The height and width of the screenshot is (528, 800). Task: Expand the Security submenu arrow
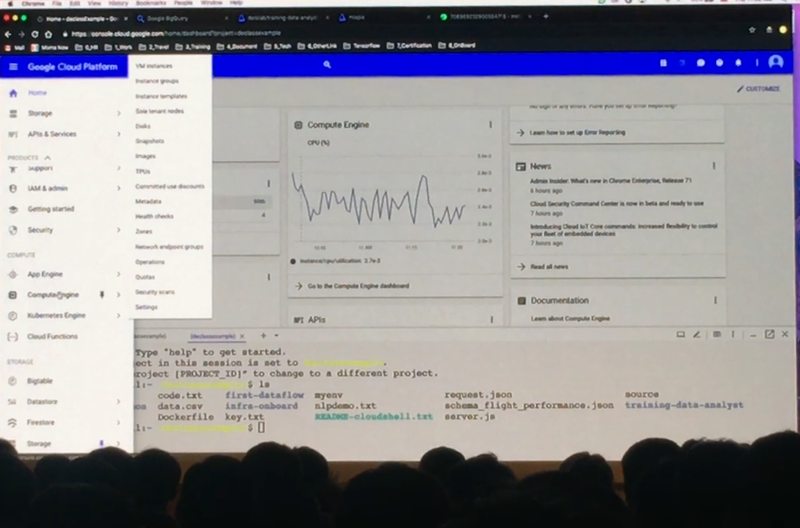[118, 230]
